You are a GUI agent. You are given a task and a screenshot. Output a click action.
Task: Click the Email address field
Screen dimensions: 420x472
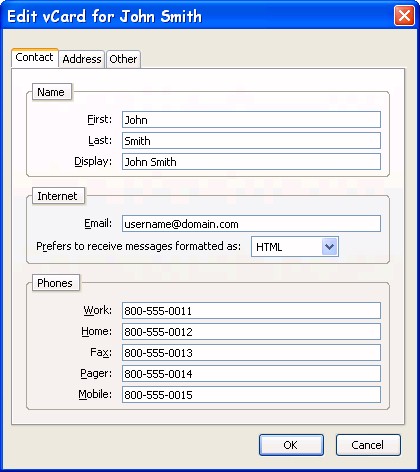point(251,224)
